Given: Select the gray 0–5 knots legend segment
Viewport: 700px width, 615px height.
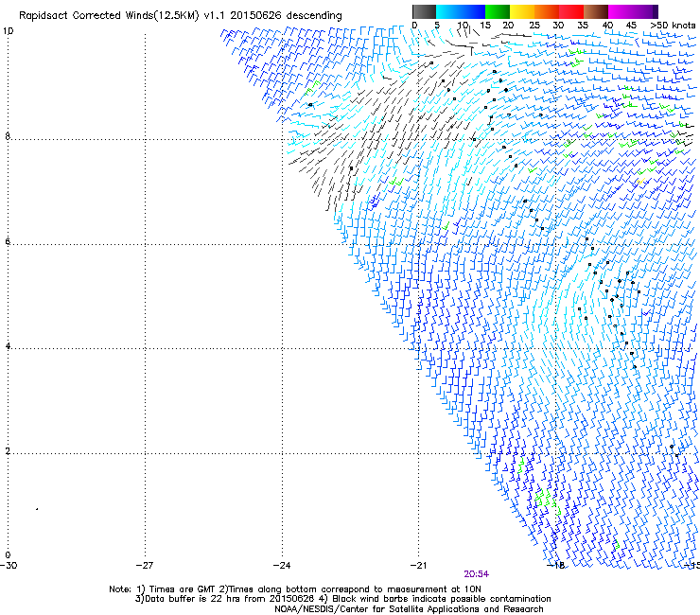Looking at the screenshot, I should [x=424, y=11].
